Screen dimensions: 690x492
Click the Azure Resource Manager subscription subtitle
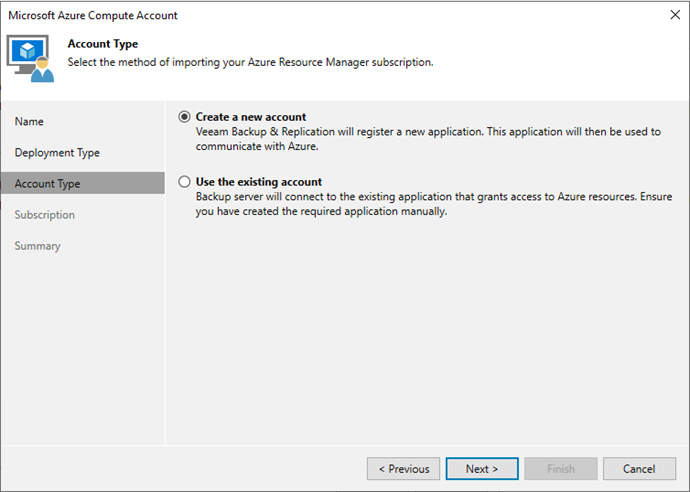[250, 62]
